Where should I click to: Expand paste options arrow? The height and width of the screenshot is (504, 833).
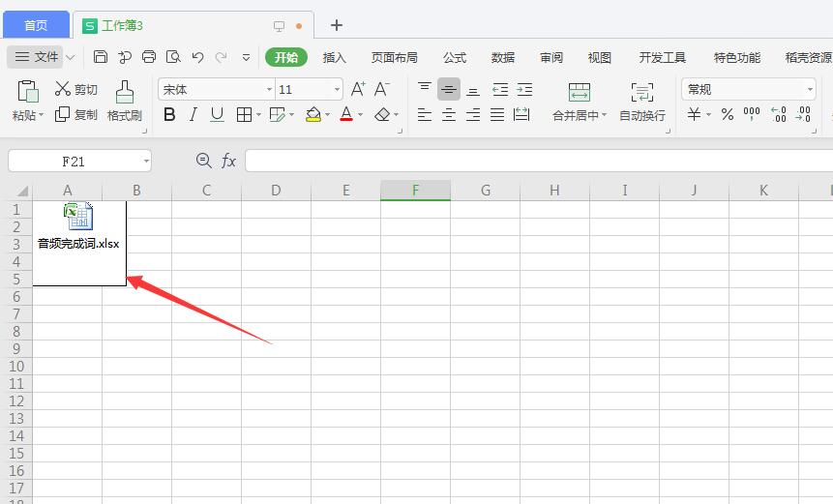pyautogui.click(x=41, y=115)
